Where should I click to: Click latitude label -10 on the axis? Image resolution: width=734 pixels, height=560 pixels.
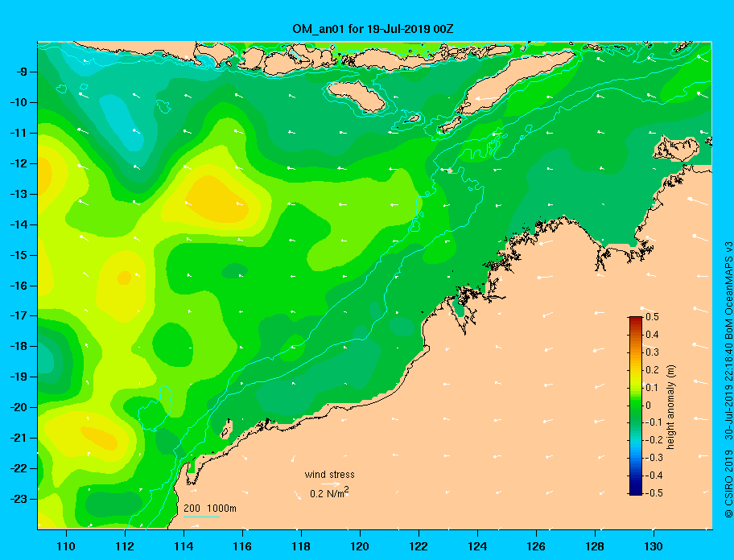point(19,102)
